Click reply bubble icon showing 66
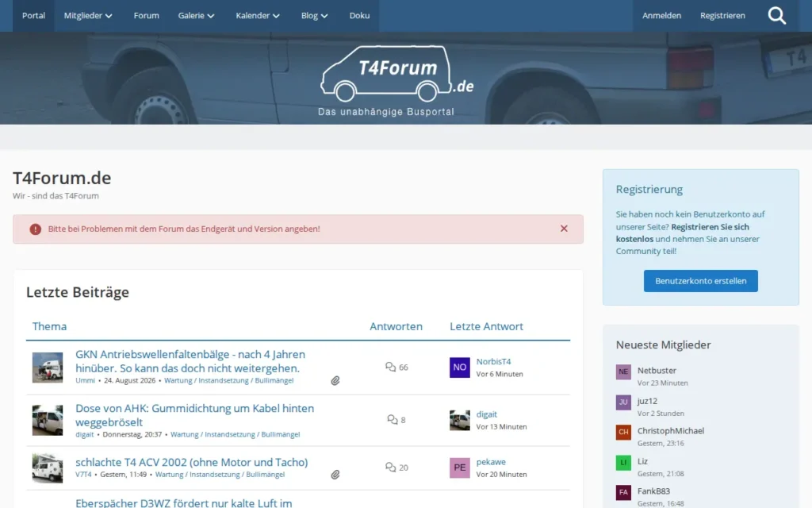 pos(390,367)
